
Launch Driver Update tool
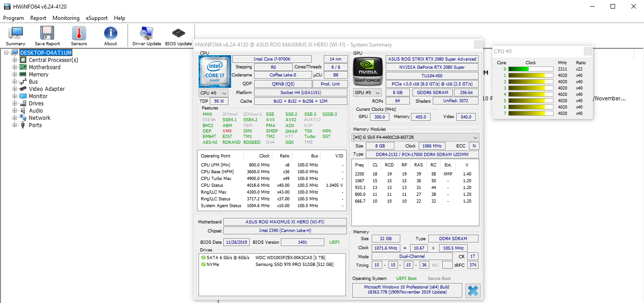[x=147, y=36]
